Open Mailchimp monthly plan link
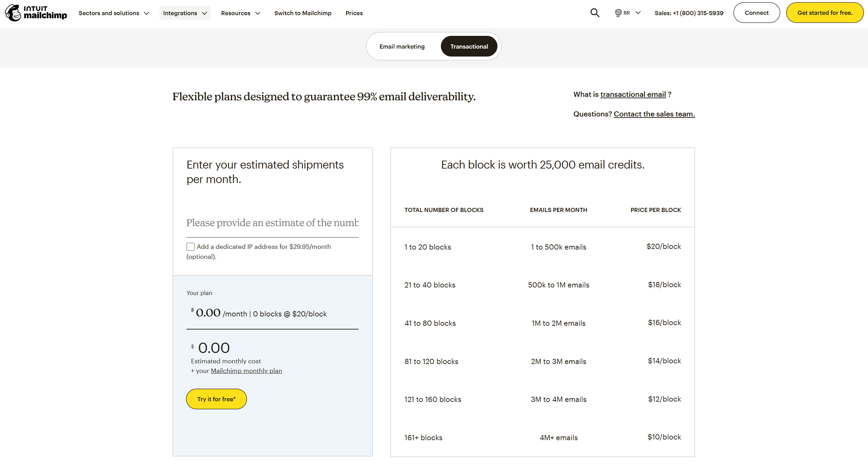Screen dimensions: 868x465 [246, 371]
